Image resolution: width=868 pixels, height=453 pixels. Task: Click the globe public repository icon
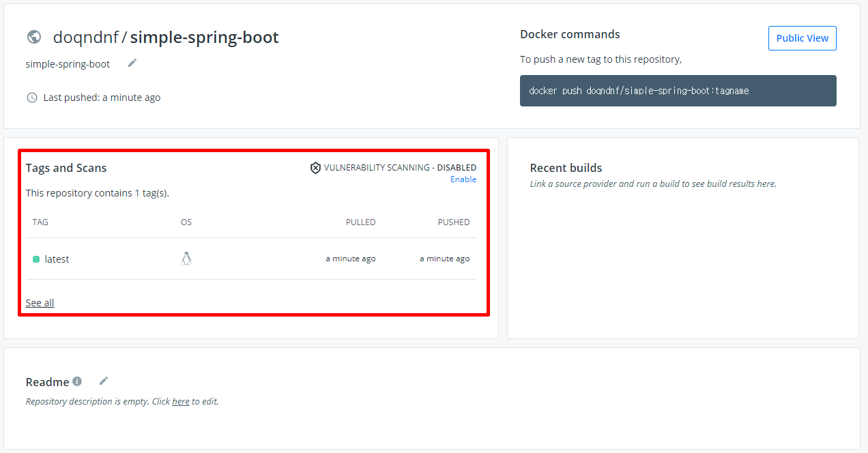(x=34, y=38)
